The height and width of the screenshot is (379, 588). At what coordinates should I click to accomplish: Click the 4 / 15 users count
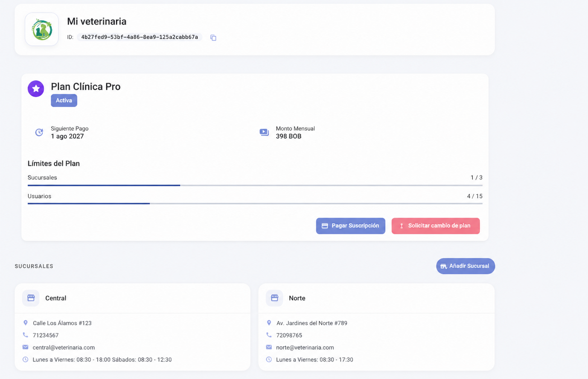tap(475, 196)
